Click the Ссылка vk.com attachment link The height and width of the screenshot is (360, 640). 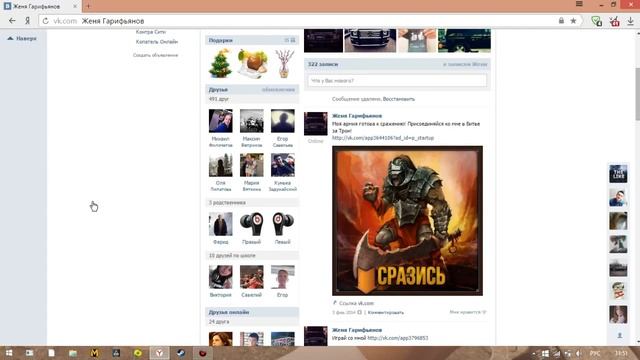pos(356,303)
